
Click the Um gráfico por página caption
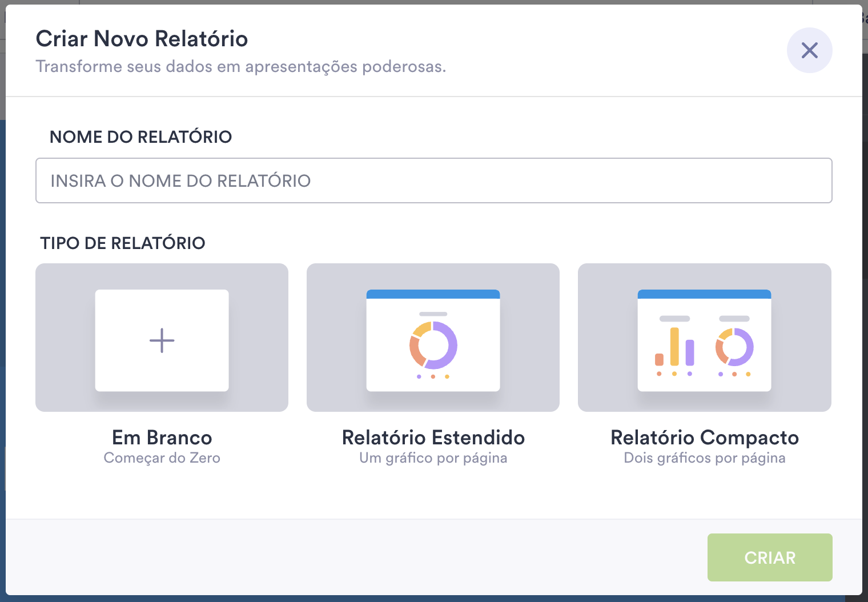433,458
